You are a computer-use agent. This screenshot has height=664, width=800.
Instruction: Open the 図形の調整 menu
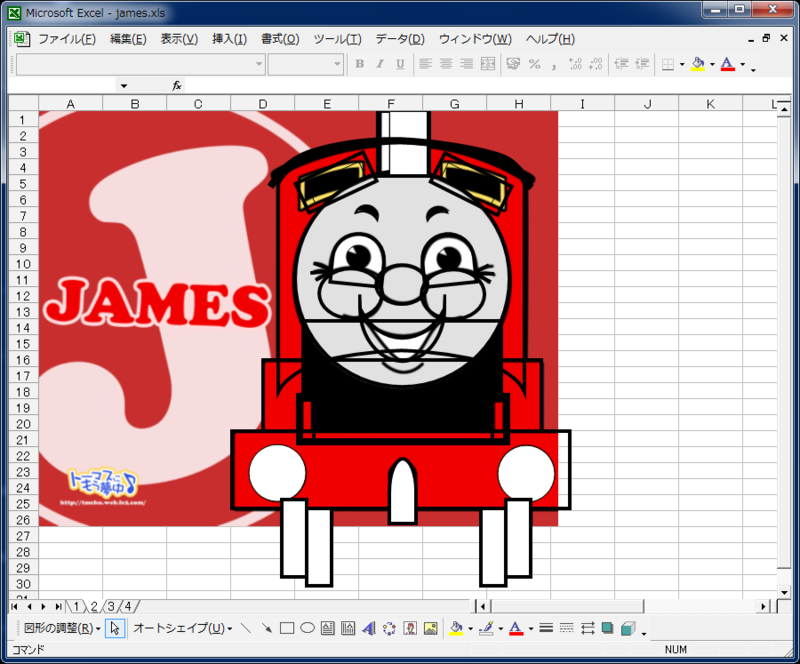click(x=62, y=628)
